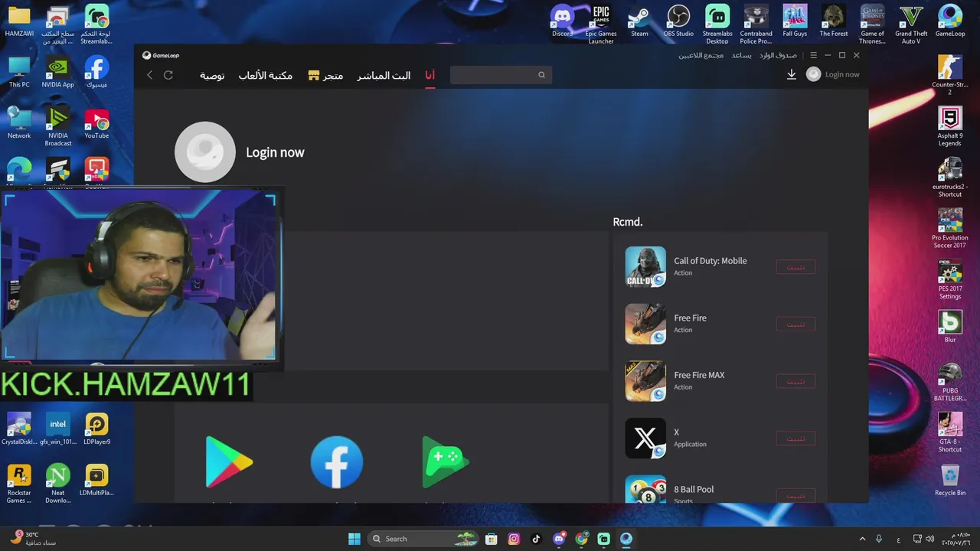Screen dimensions: 980x551
Task: Open the متجر store tab
Action: 325,75
